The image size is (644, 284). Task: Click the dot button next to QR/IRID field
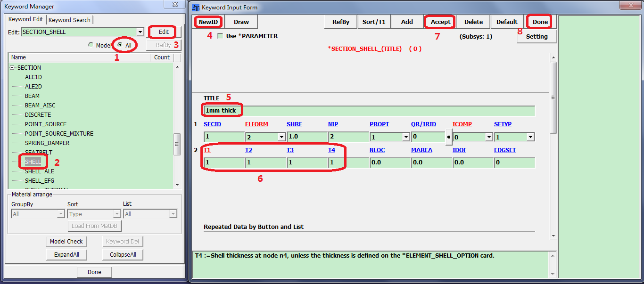(x=449, y=137)
